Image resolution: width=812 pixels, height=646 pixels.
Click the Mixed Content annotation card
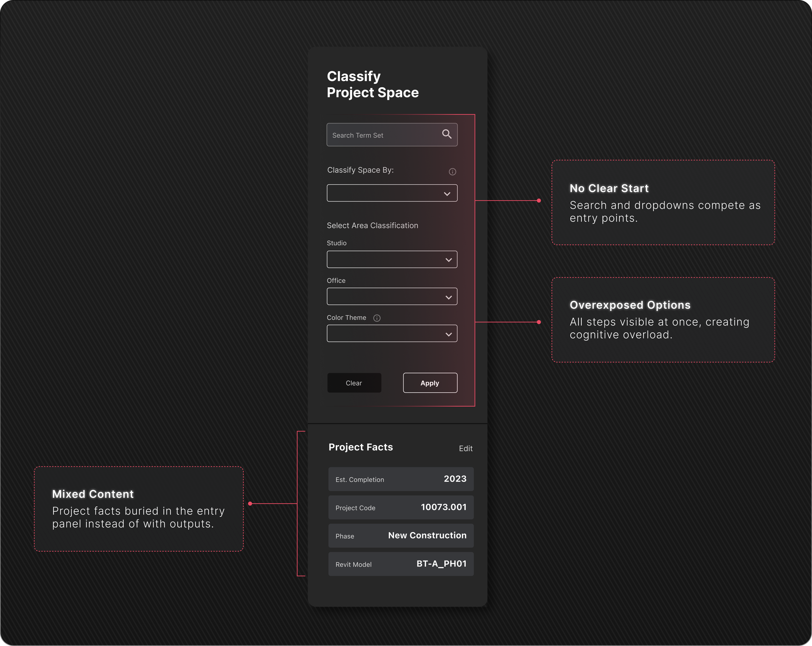(x=139, y=509)
